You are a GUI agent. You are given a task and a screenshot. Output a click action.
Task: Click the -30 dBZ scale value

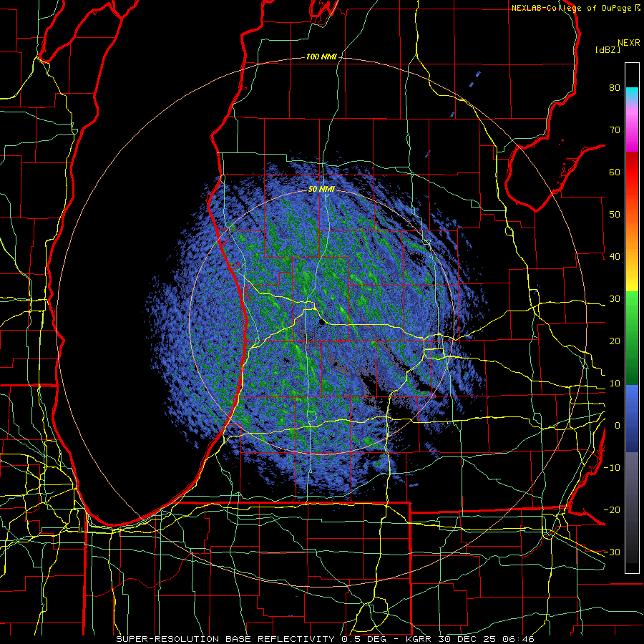612,552
